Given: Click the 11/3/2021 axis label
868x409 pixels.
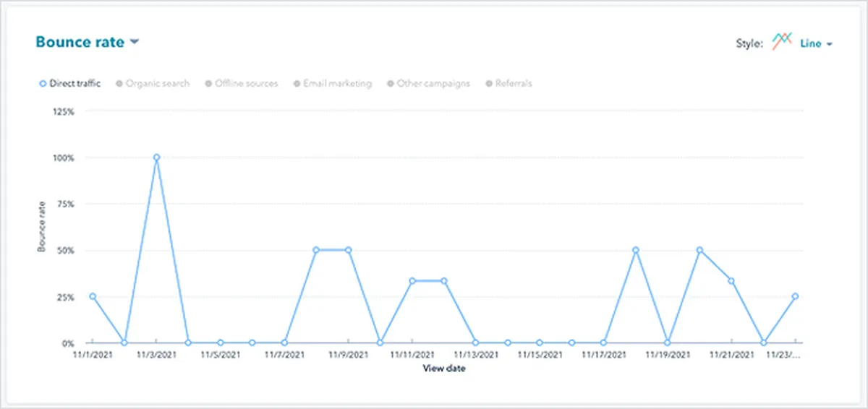Looking at the screenshot, I should coord(156,355).
